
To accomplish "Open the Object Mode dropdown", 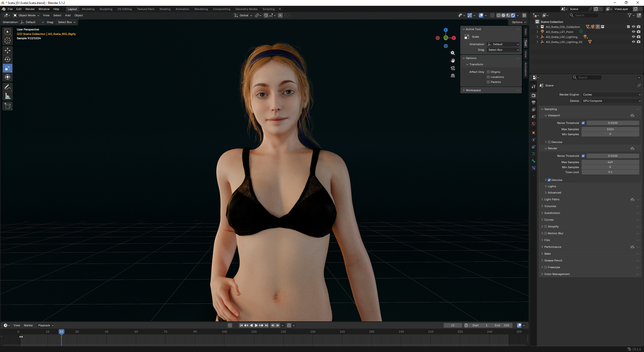I will (x=26, y=15).
